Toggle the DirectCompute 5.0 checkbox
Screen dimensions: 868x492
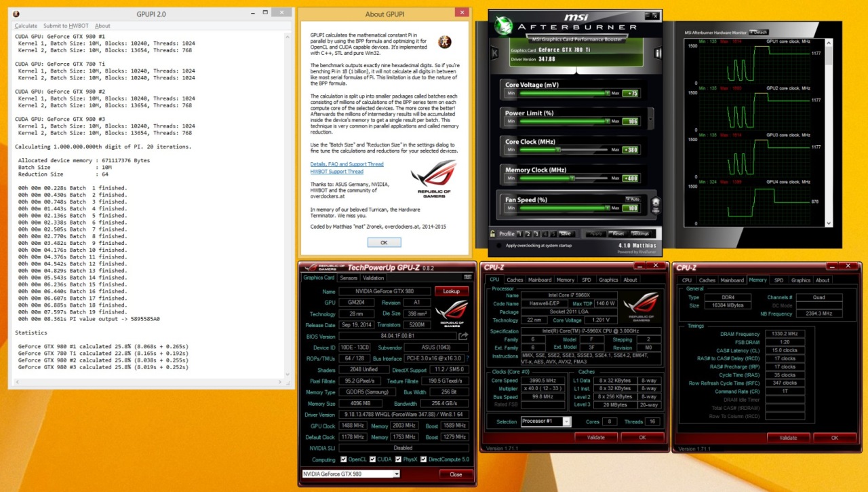424,459
